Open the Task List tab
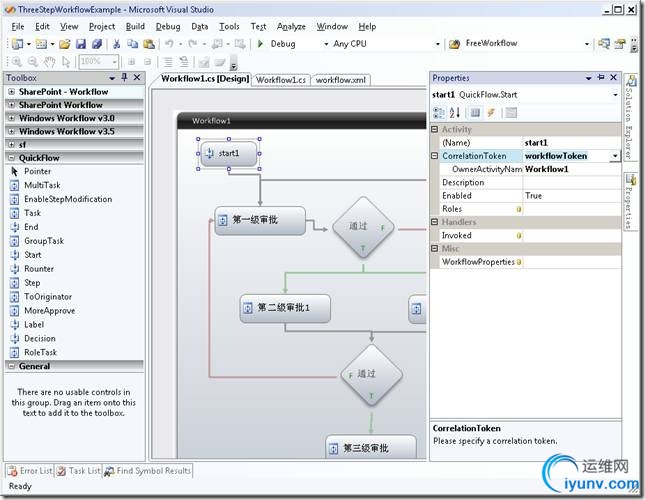This screenshot has width=645, height=500. [x=78, y=471]
